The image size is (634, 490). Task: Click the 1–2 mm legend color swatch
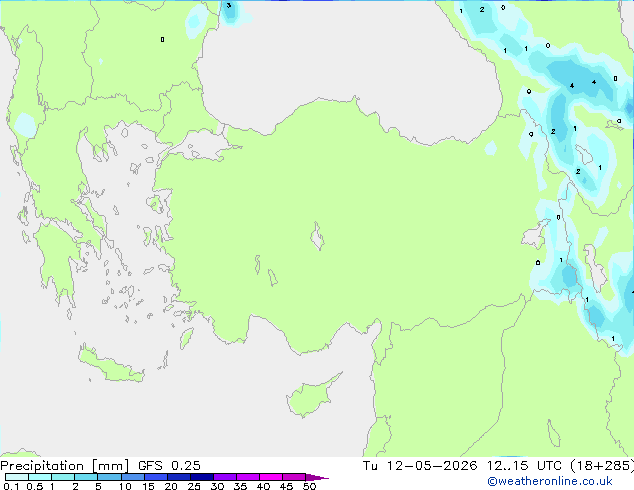63,477
